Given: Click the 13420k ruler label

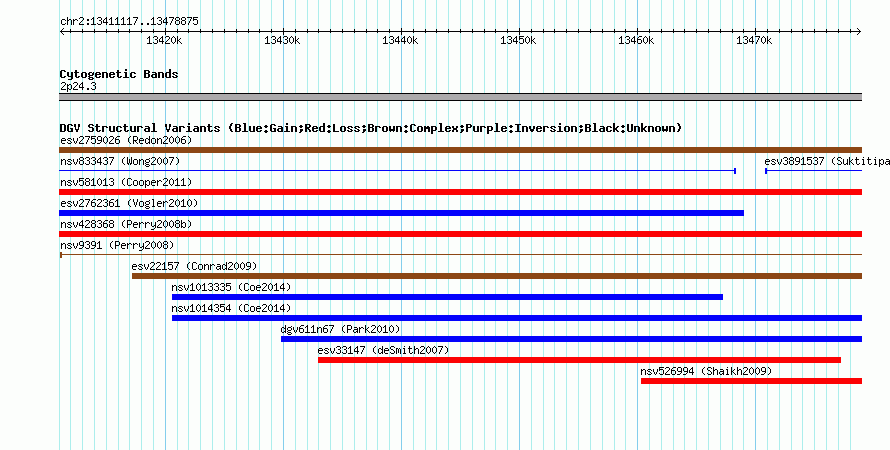Looking at the screenshot, I should pyautogui.click(x=164, y=40).
